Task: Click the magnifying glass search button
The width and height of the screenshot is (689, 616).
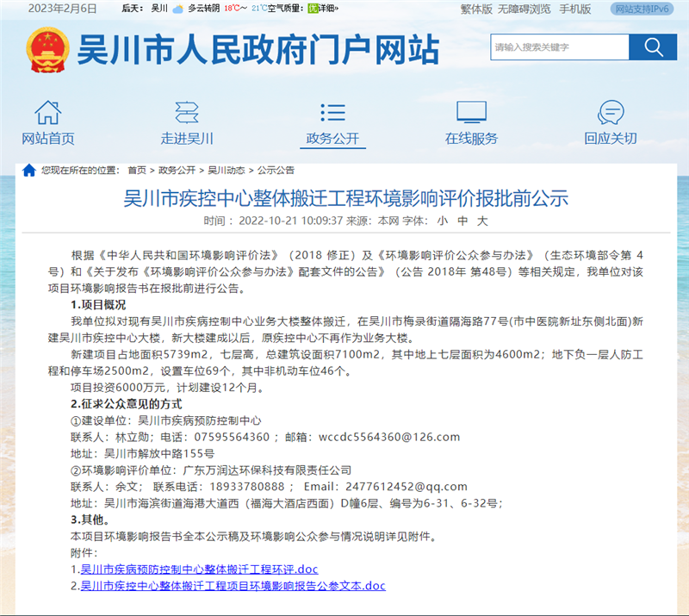Action: click(652, 47)
